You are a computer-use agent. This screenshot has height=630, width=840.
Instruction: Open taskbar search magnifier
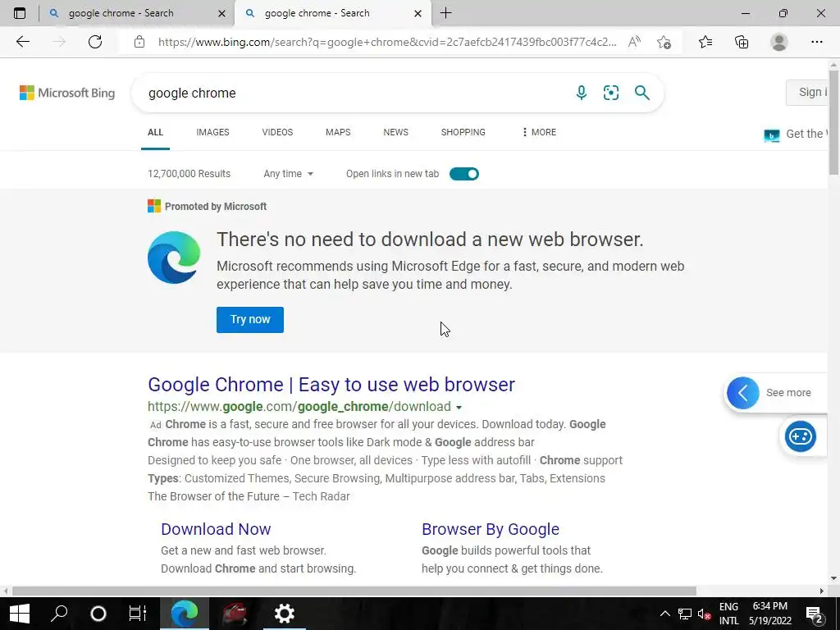coord(59,614)
